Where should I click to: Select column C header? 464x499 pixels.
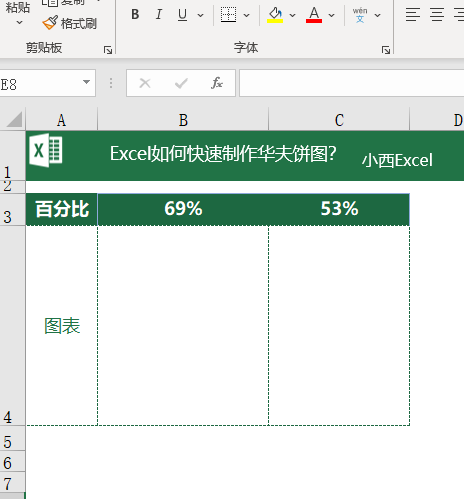(x=339, y=120)
